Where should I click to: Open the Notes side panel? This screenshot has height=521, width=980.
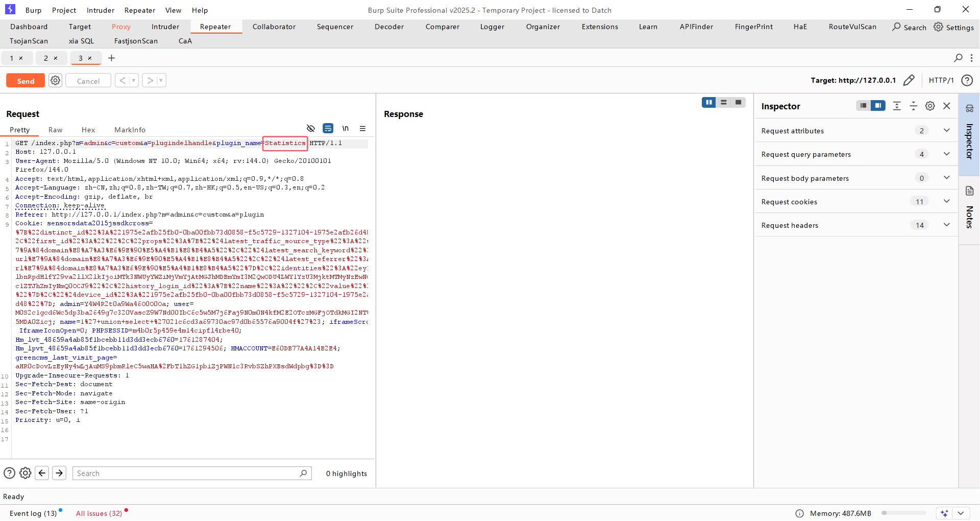[x=969, y=209]
